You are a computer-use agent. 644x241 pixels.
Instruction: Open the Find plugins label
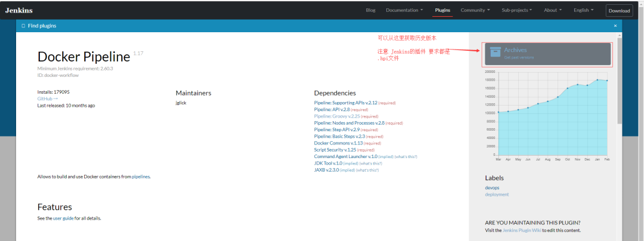click(42, 26)
